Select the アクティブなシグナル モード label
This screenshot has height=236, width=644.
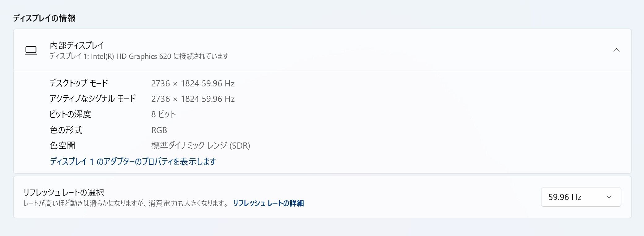(93, 98)
